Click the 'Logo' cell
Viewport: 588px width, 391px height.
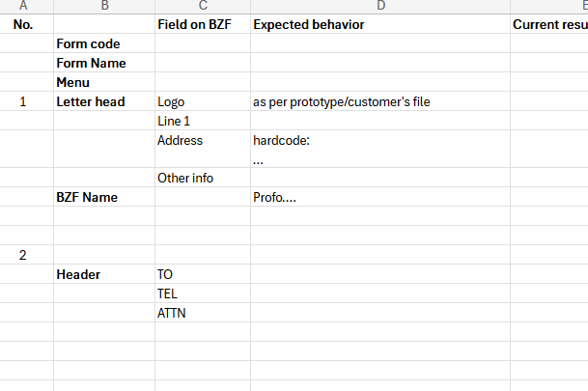point(203,101)
